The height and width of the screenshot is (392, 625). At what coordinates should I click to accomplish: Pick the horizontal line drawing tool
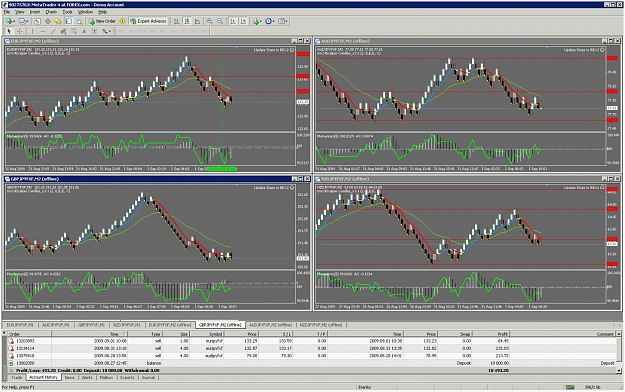[x=43, y=31]
